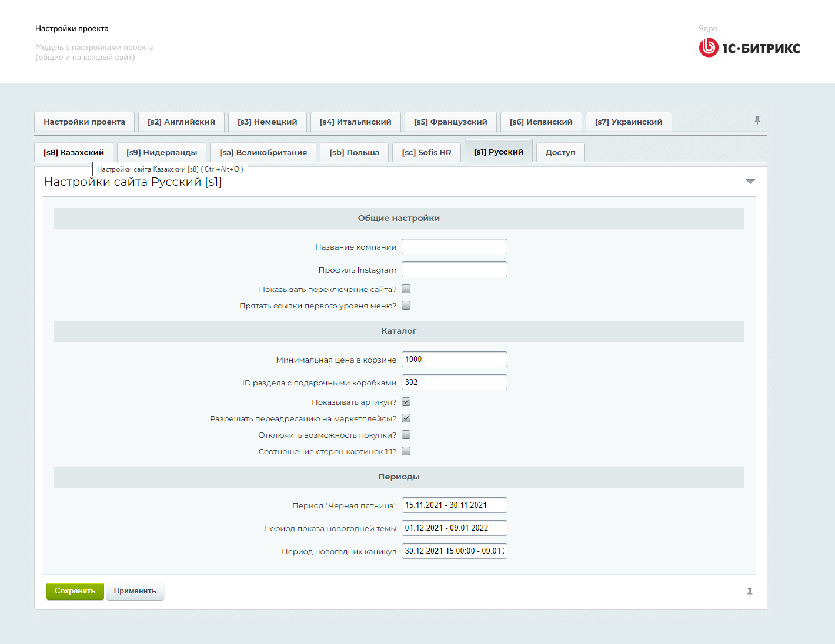Uncheck marketplace redirect permission checkbox
This screenshot has height=644, width=835.
(x=406, y=418)
